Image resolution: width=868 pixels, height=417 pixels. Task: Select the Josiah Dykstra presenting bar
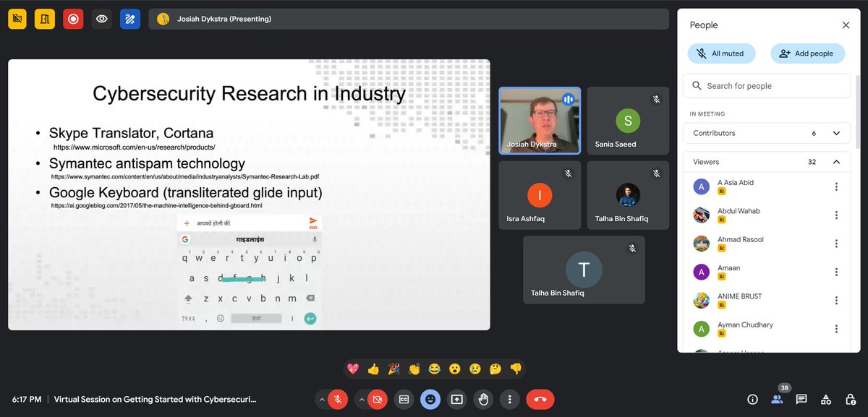pyautogui.click(x=409, y=19)
